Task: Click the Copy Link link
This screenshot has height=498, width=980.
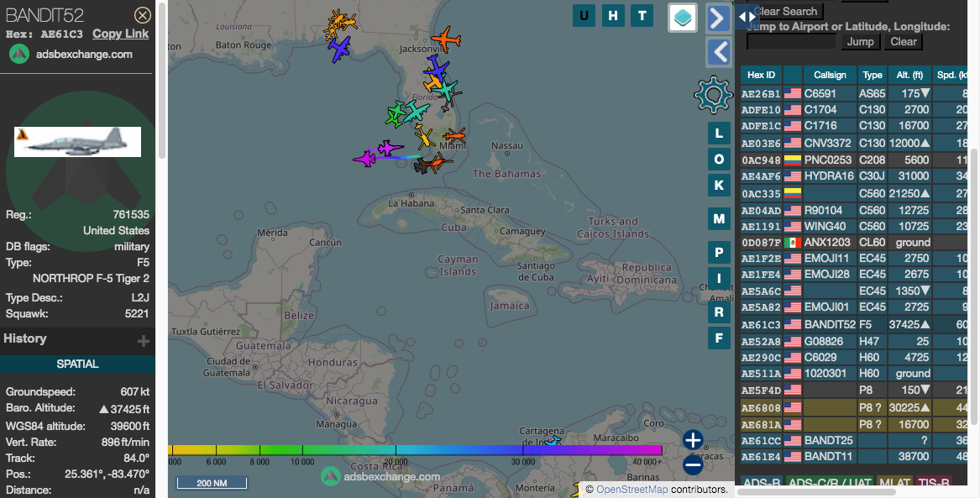Action: coord(121,34)
